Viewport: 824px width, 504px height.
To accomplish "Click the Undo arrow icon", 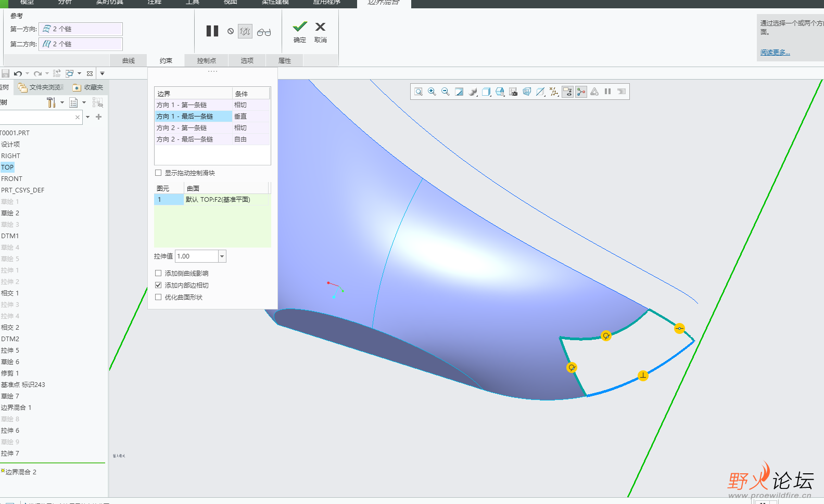I will (x=18, y=73).
